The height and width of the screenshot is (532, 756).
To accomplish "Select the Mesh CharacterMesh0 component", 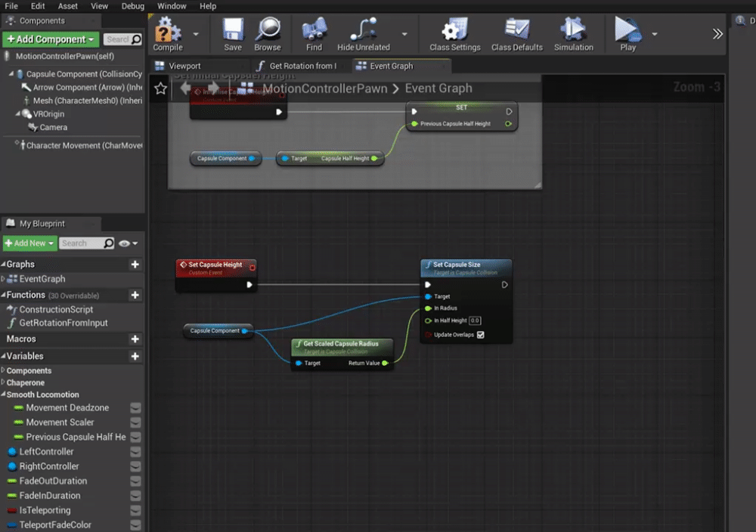I will pos(83,101).
